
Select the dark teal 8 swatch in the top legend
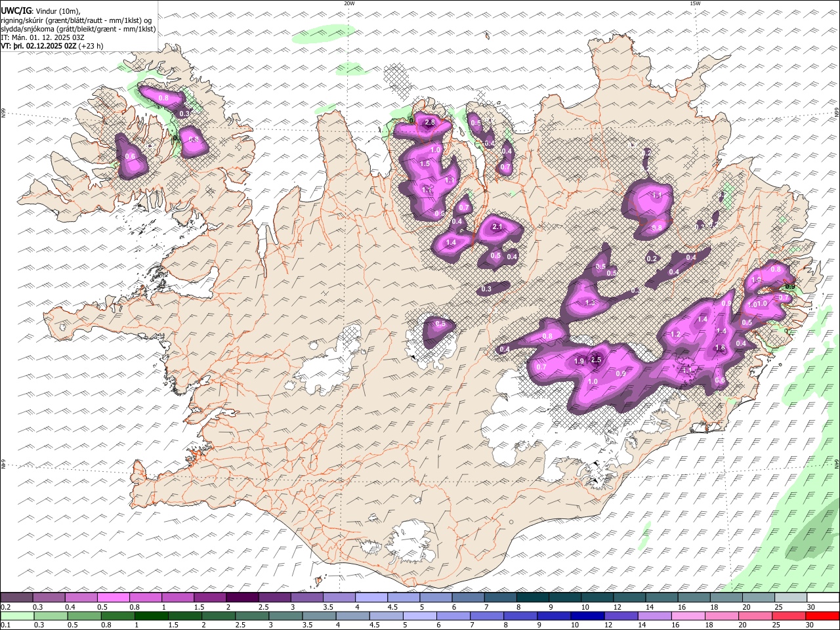(x=532, y=598)
